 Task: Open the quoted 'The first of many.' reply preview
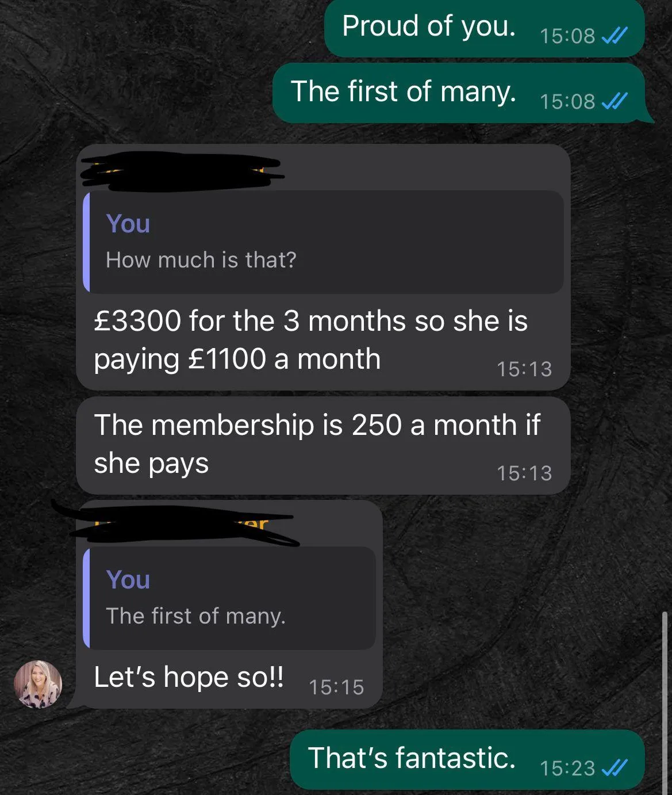pos(229,598)
